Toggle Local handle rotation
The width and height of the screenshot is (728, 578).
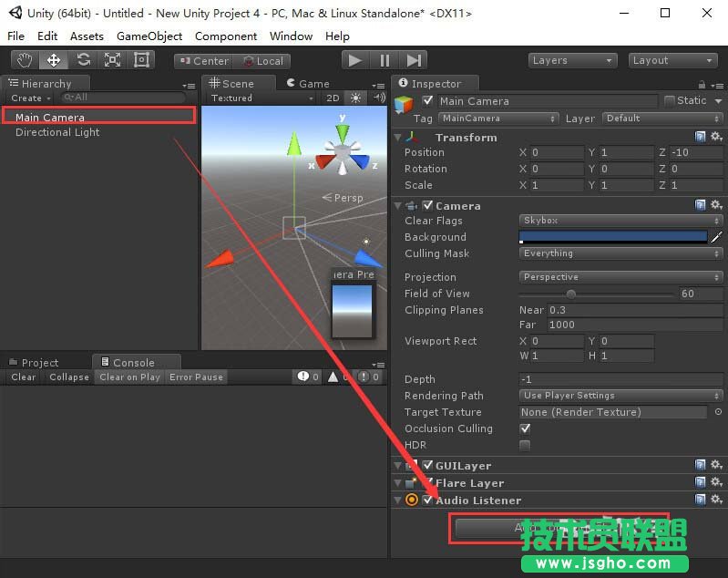pyautogui.click(x=261, y=61)
